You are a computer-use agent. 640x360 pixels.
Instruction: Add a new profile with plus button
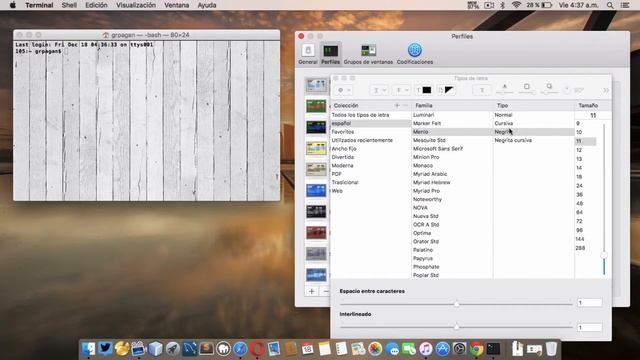click(x=311, y=291)
